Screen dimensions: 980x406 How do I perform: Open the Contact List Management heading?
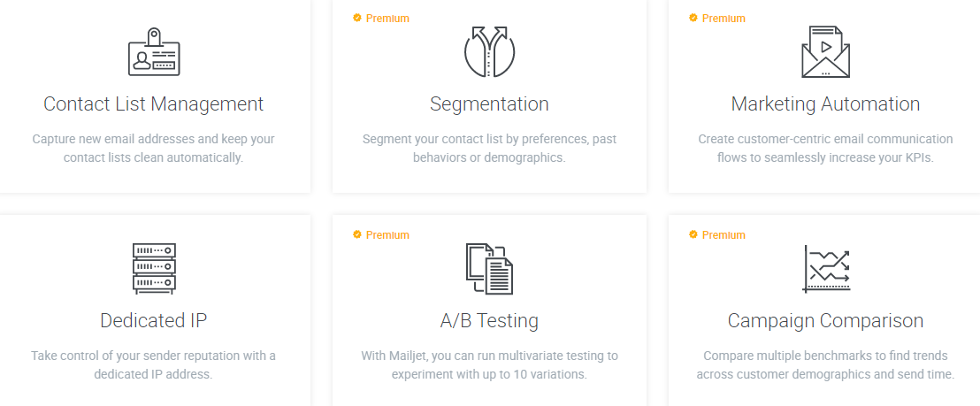(154, 103)
